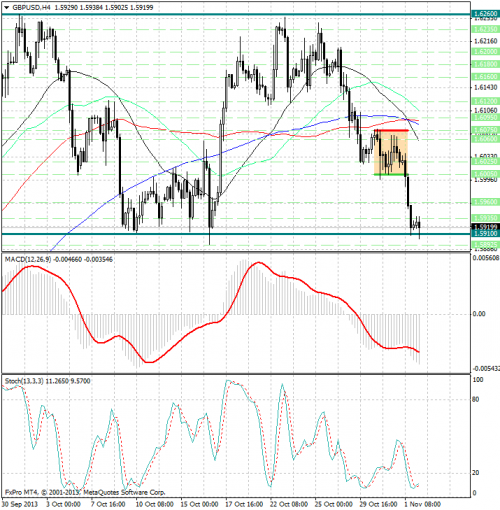Click the Stochastic 80 level label
Viewport: 500px width, 510px height.
point(476,399)
